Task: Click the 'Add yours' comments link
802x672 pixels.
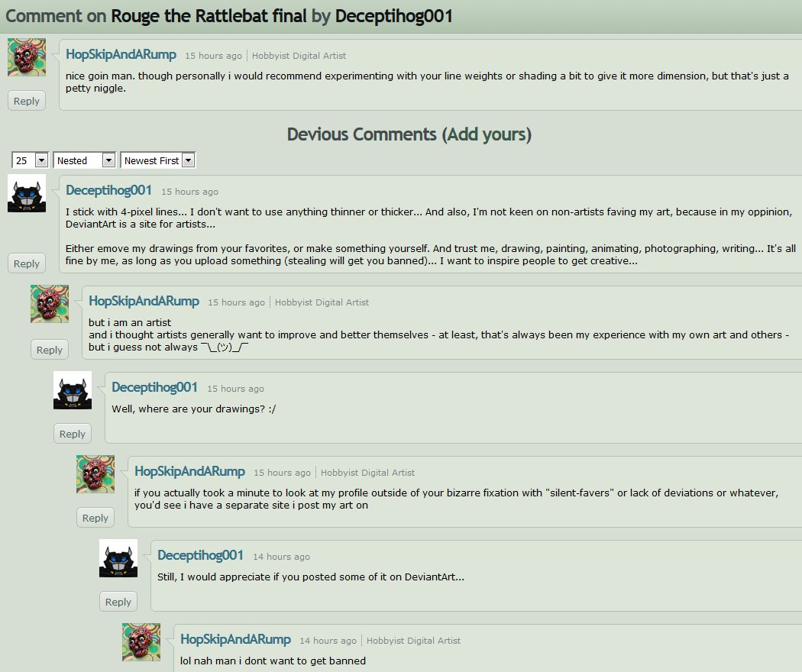Action: click(x=487, y=134)
